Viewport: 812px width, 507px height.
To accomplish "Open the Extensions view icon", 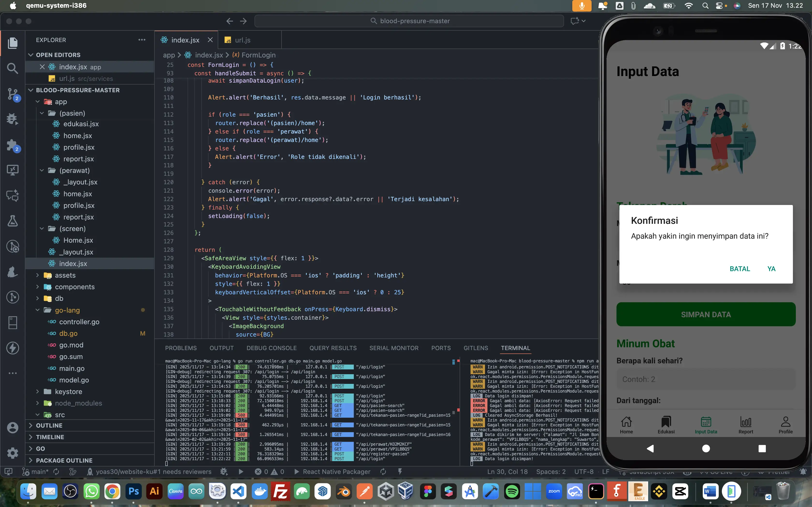I will [12, 145].
